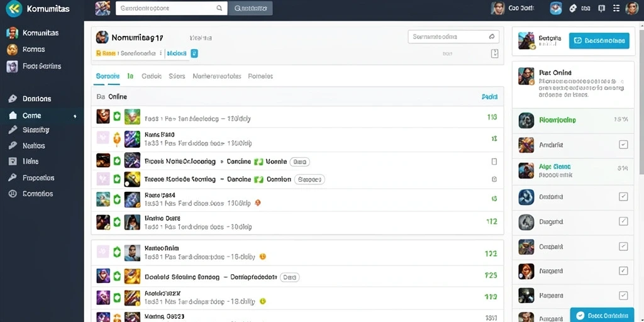Screen dimensions: 644x322
Task: Click the game avatar left of top search
Action: pos(103,8)
